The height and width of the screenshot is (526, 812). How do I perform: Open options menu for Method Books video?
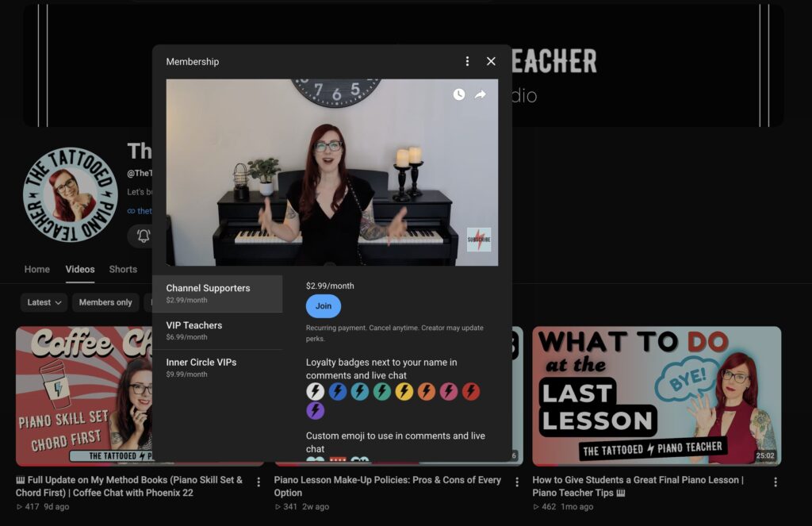pos(259,482)
